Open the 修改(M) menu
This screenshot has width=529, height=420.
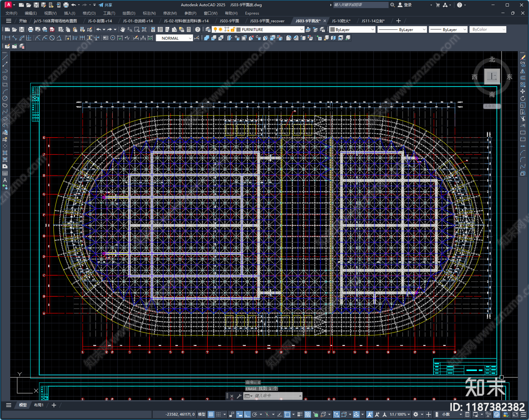(x=170, y=13)
